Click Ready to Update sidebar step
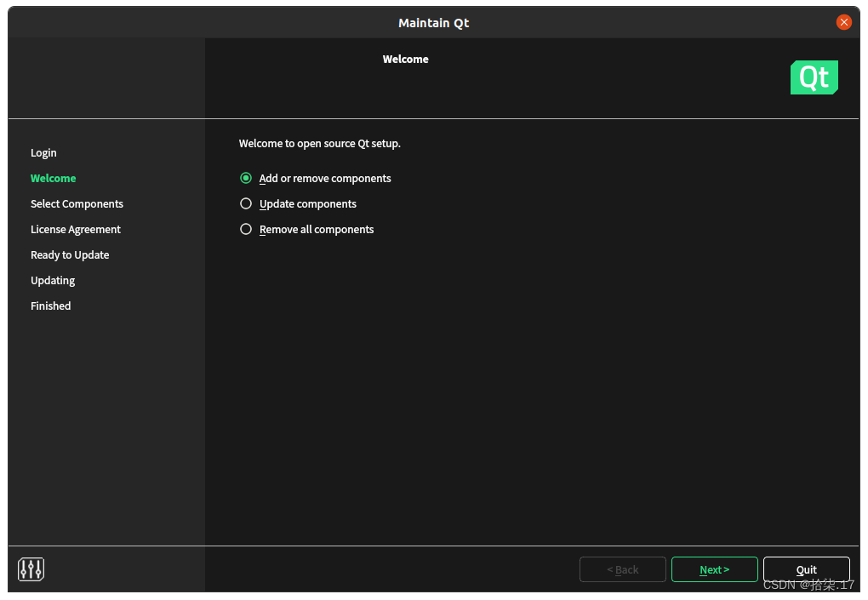The width and height of the screenshot is (868, 600). [70, 254]
